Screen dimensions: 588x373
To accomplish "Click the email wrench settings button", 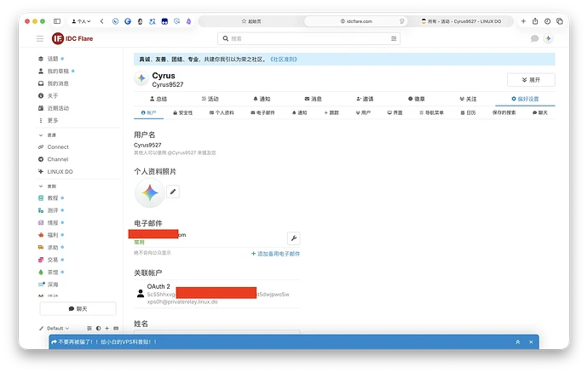I will click(294, 238).
